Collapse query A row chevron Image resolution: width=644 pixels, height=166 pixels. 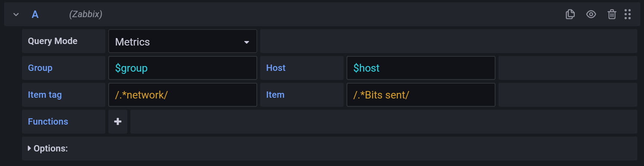tap(16, 14)
